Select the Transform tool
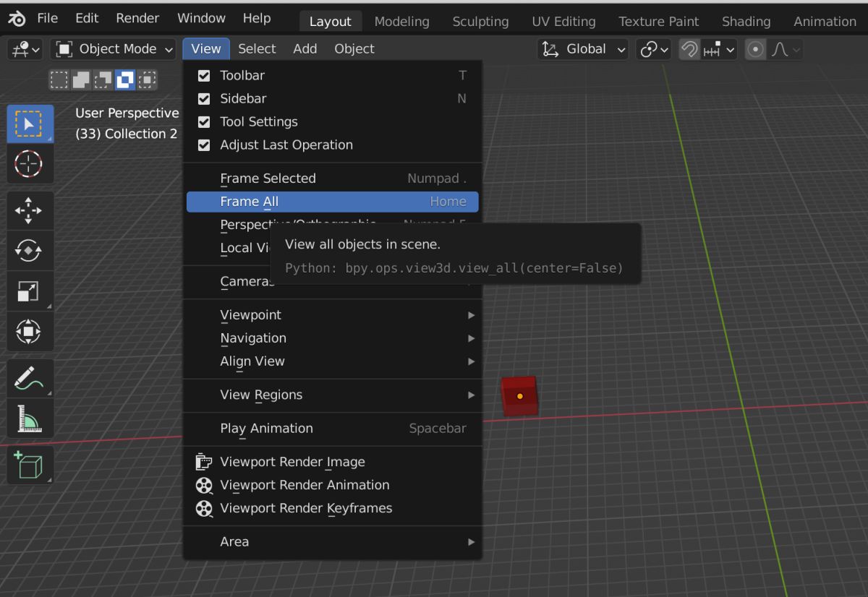This screenshot has width=868, height=597. pyautogui.click(x=30, y=332)
